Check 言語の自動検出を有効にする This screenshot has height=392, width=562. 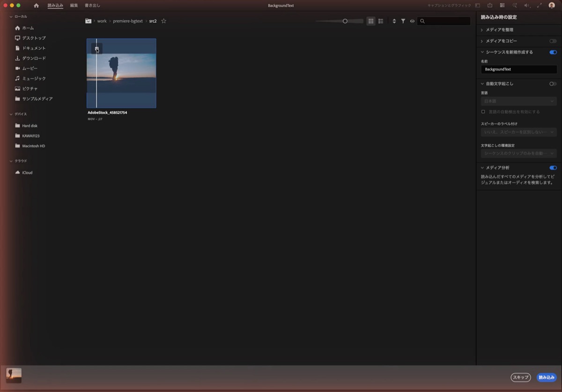click(x=483, y=112)
